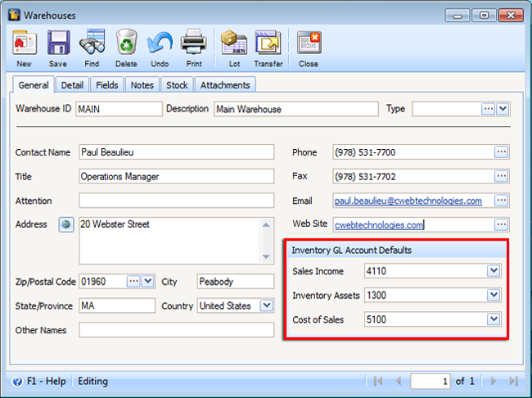Click the F1 Help question mark icon
Viewport: 532px width, 398px height.
click(x=17, y=382)
